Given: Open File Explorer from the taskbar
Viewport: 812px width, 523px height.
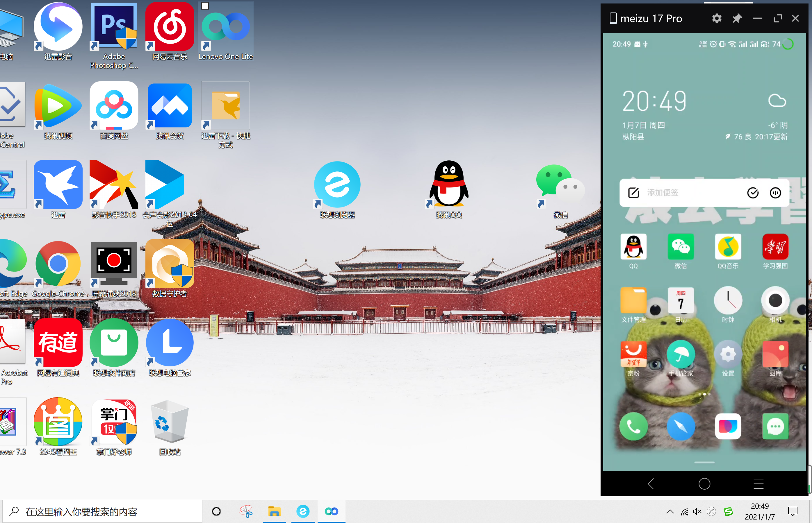Looking at the screenshot, I should (x=274, y=511).
